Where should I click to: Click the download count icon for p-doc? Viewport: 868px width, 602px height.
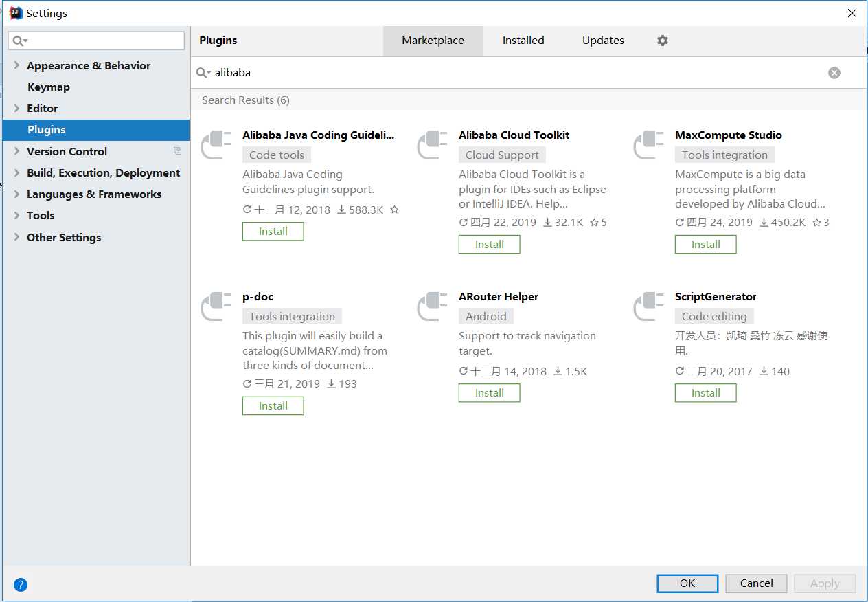tap(331, 384)
